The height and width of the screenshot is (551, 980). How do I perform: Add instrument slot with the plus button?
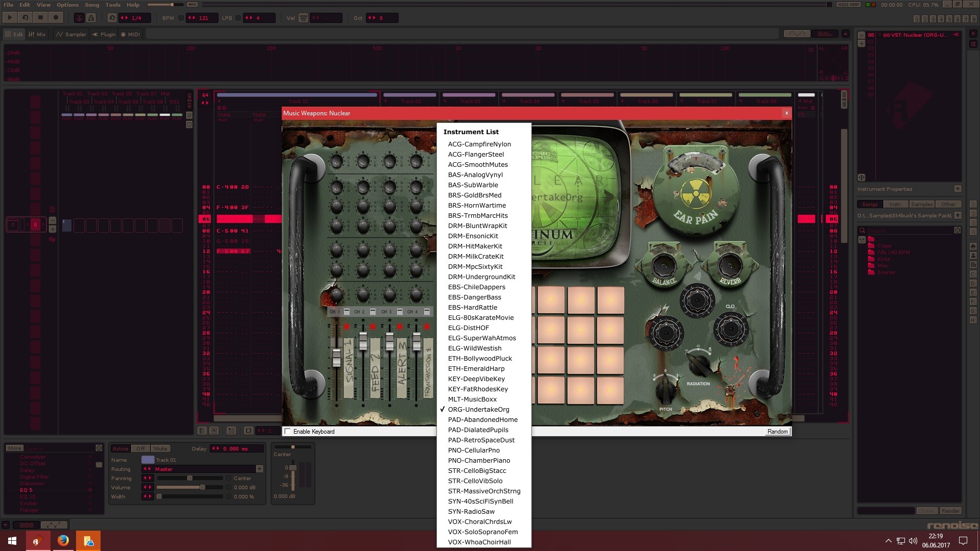click(x=862, y=43)
